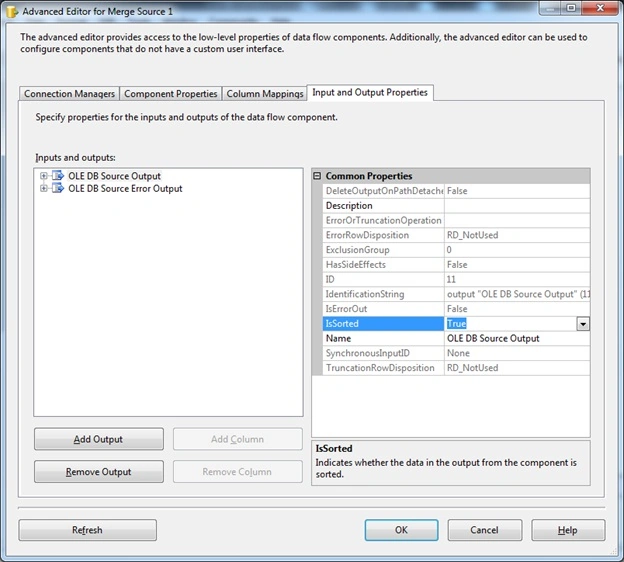Click the Description property label

point(383,205)
